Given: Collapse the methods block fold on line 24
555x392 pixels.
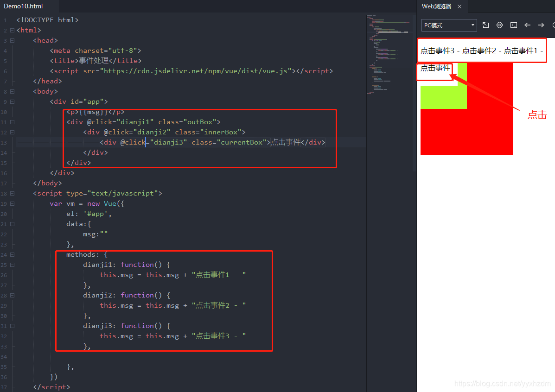Looking at the screenshot, I should click(x=13, y=255).
